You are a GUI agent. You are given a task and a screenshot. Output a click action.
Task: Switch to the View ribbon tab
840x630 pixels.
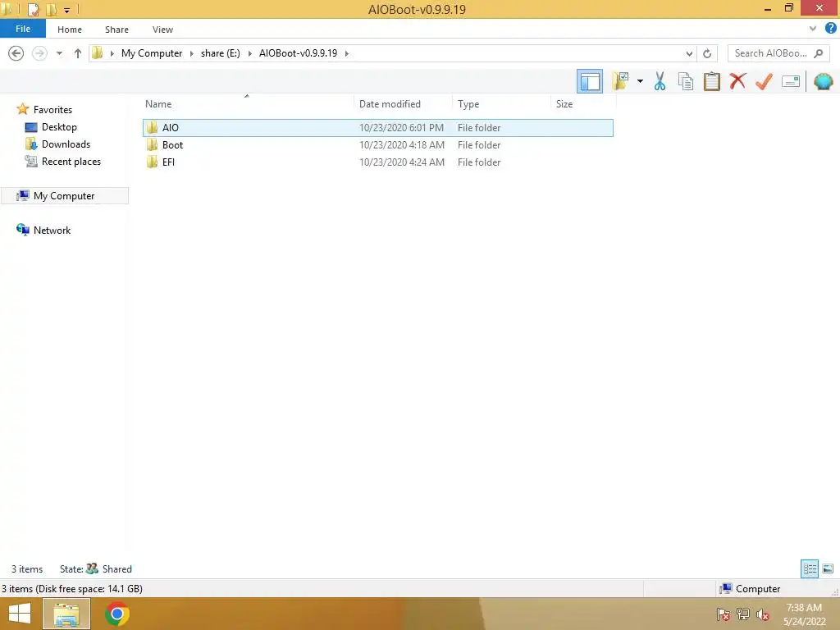coord(162,30)
